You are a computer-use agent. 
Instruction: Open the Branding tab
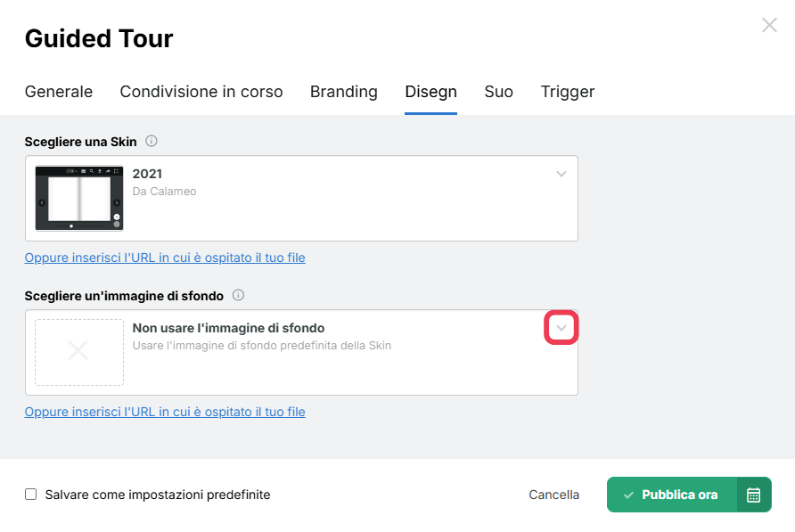point(344,92)
